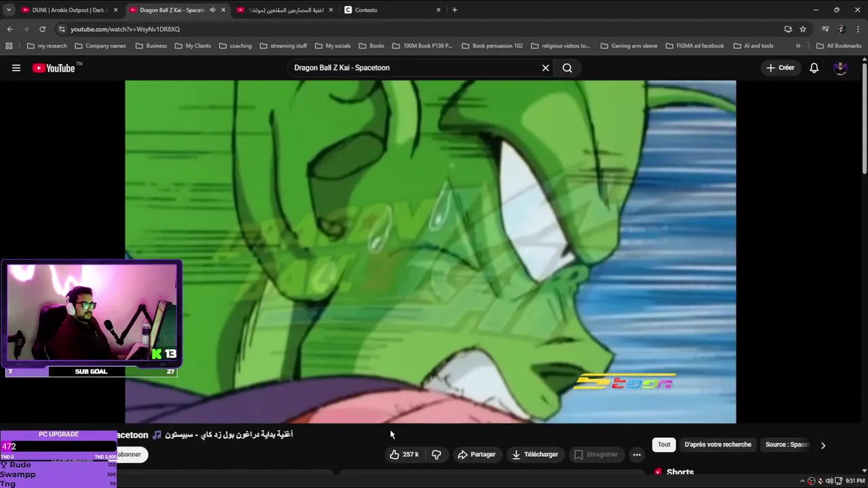Open the apps grid in bookmarks bar
Viewport: 868px width, 488px height.
[9, 46]
